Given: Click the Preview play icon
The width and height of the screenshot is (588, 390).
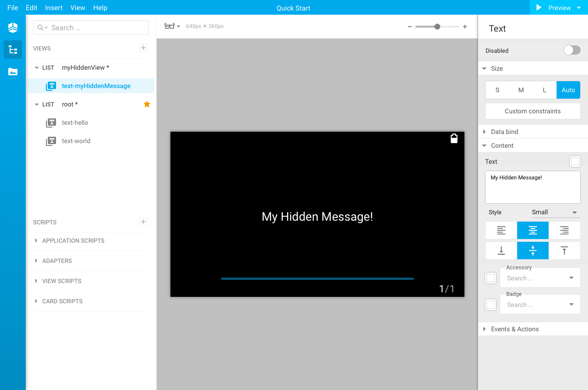Looking at the screenshot, I should (x=539, y=8).
